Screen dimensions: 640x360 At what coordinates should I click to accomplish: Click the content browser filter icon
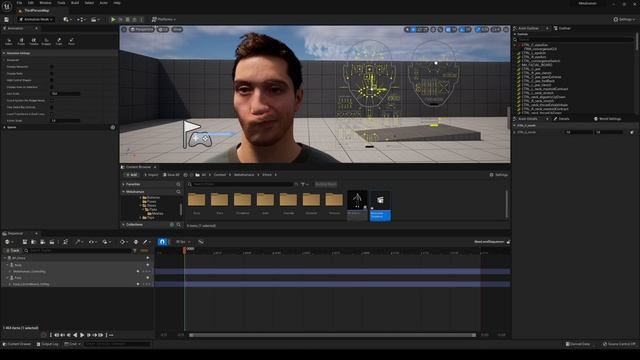tap(303, 184)
